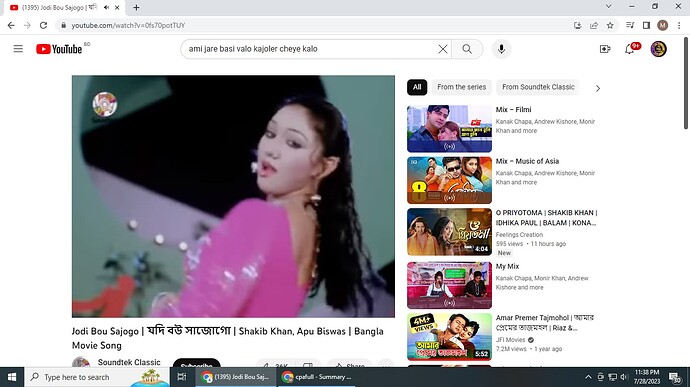Run search with magnifier button
Image resolution: width=690 pixels, height=387 pixels.
(467, 49)
